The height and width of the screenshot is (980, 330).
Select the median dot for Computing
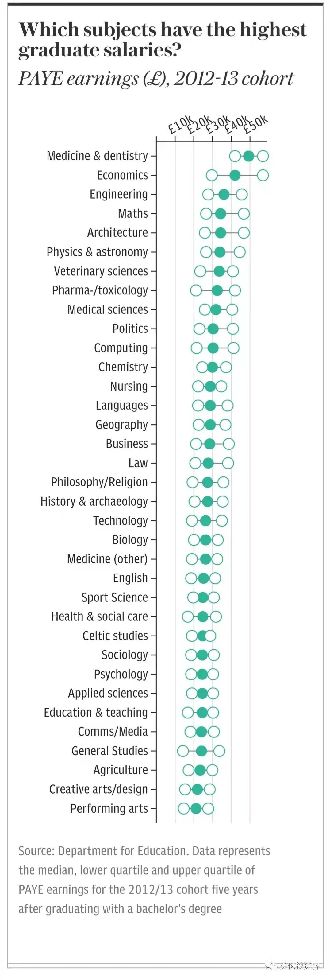tap(213, 348)
